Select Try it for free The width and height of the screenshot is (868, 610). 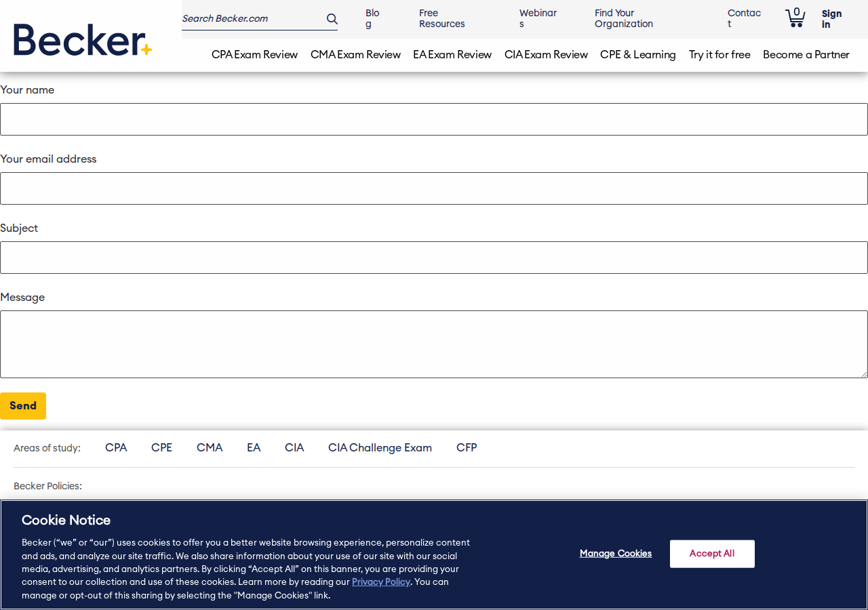pos(719,55)
